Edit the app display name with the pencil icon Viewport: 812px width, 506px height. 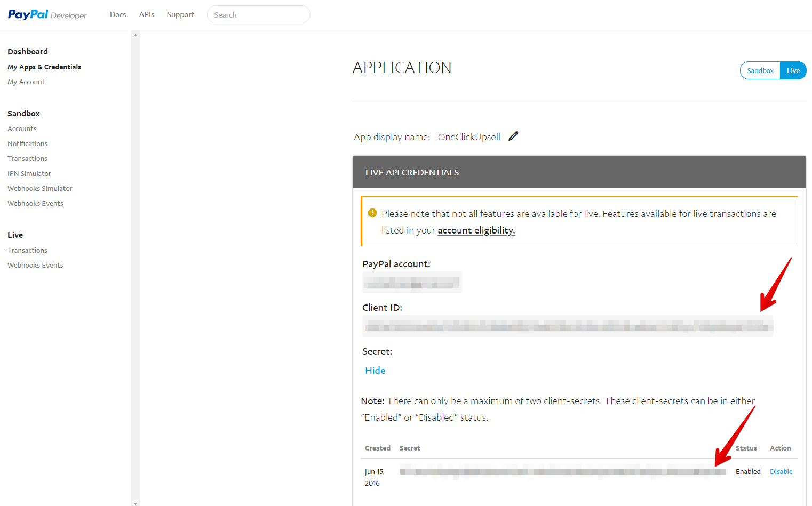tap(513, 136)
